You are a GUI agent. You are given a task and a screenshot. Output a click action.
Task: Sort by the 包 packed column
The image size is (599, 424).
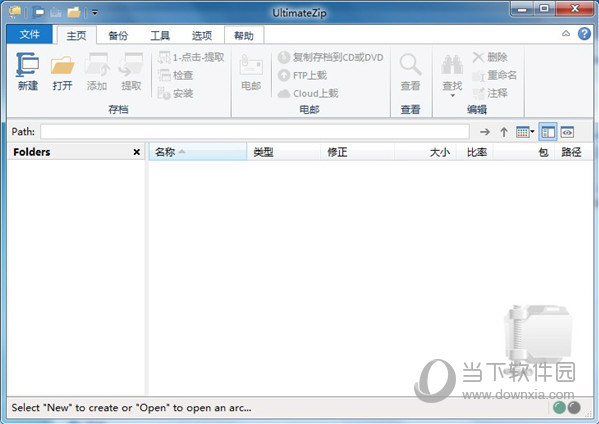coord(524,152)
